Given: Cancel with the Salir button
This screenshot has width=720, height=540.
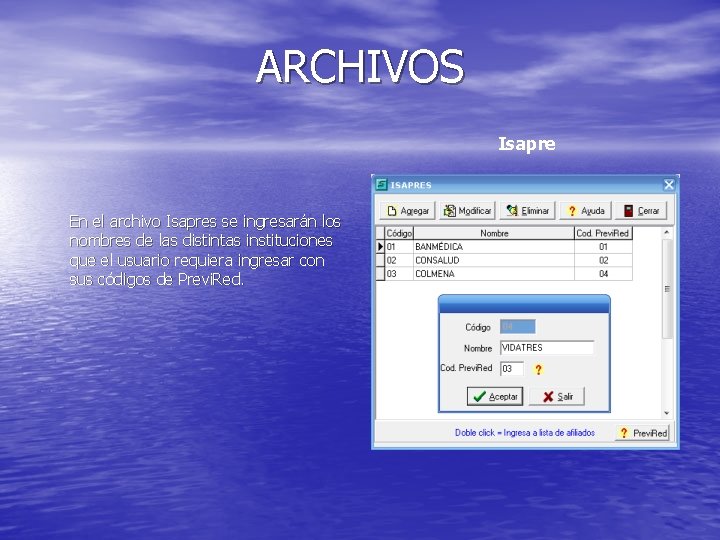Looking at the screenshot, I should pyautogui.click(x=557, y=396).
